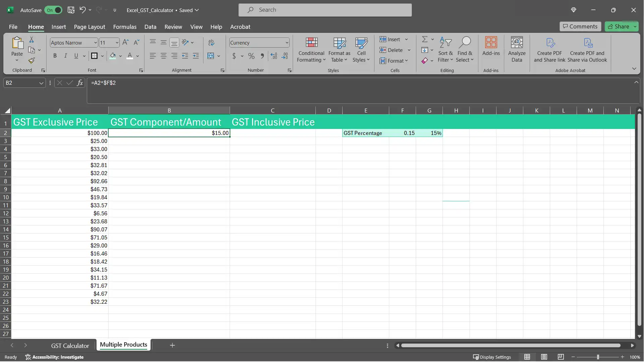The width and height of the screenshot is (644, 362).
Task: Add a new sheet with plus button
Action: click(172, 345)
